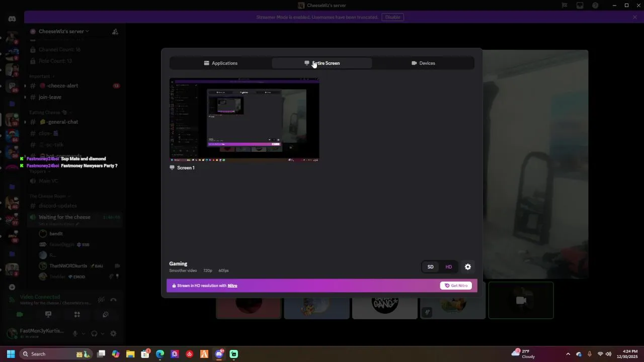Disable Streamer Mode from the banner
This screenshot has width=644, height=362.
[392, 17]
